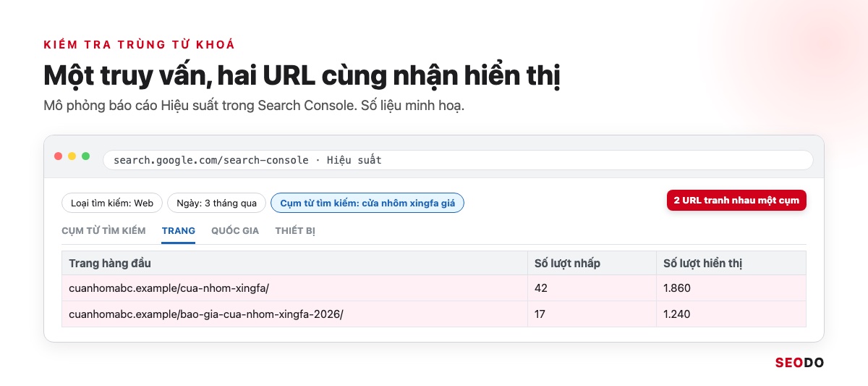This screenshot has width=868, height=386.
Task: Click the SEODO logo
Action: tap(799, 363)
